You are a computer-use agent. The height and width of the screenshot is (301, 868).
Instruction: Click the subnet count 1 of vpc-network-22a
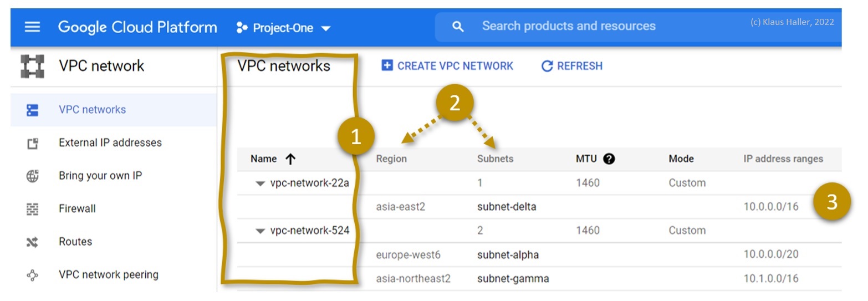pos(480,183)
